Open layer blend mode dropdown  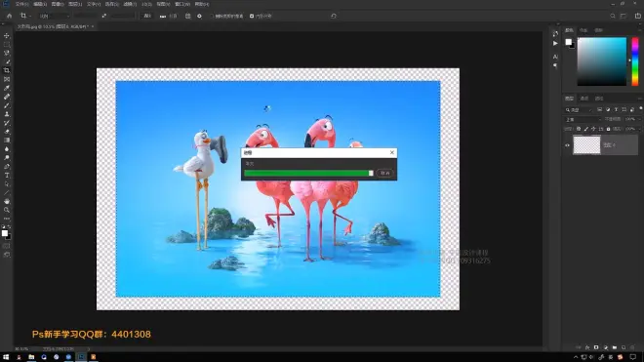click(x=583, y=119)
